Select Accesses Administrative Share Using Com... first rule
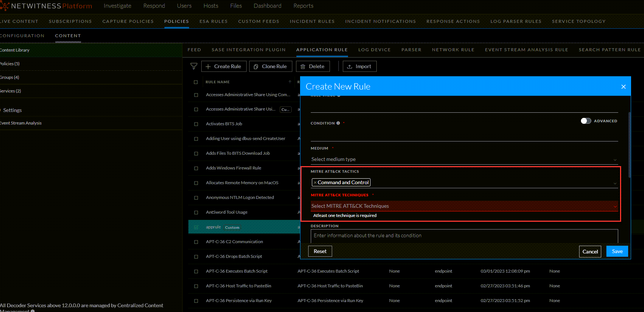The height and width of the screenshot is (312, 644). pos(248,95)
